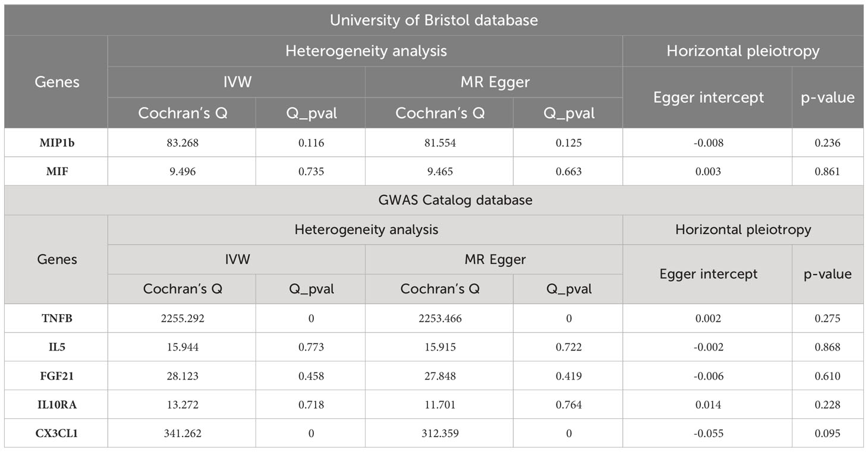This screenshot has width=868, height=452.
Task: Select the University of Bristol database header
Action: 433,20
